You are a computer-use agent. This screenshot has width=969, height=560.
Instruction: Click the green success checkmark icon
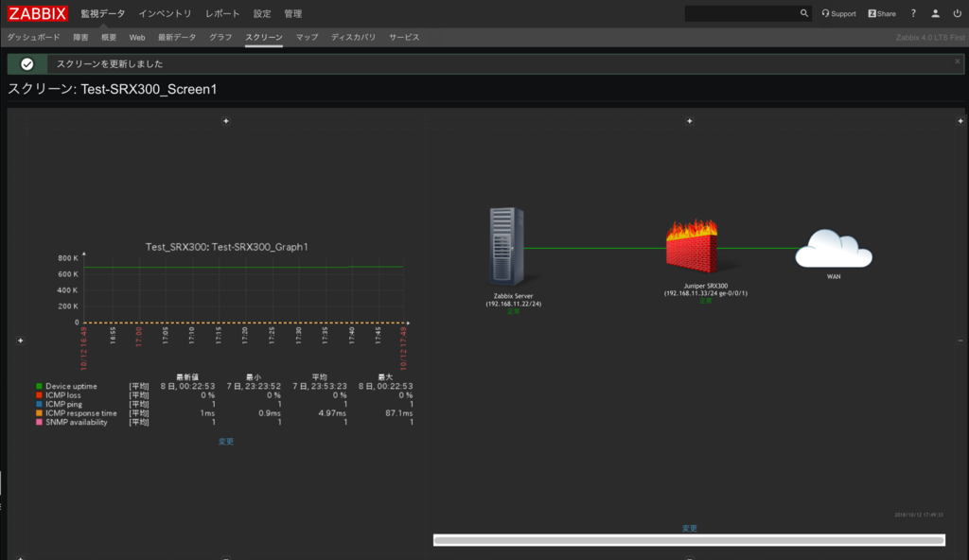27,63
